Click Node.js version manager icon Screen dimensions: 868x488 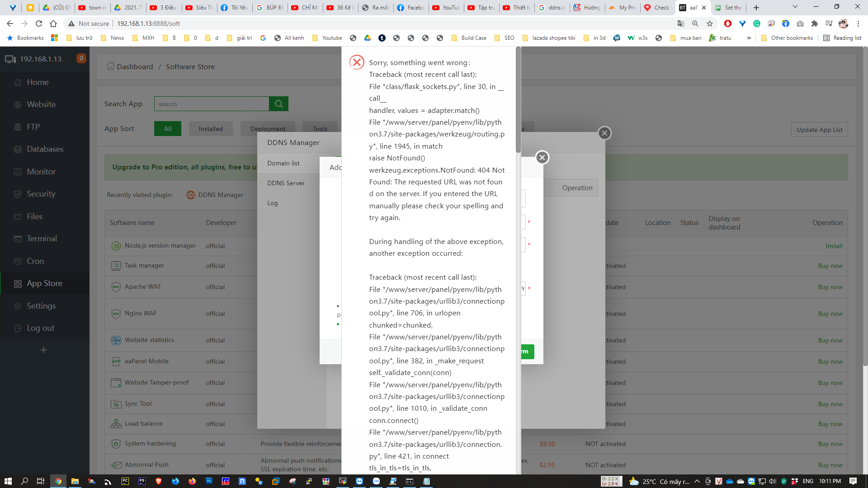pyautogui.click(x=116, y=246)
